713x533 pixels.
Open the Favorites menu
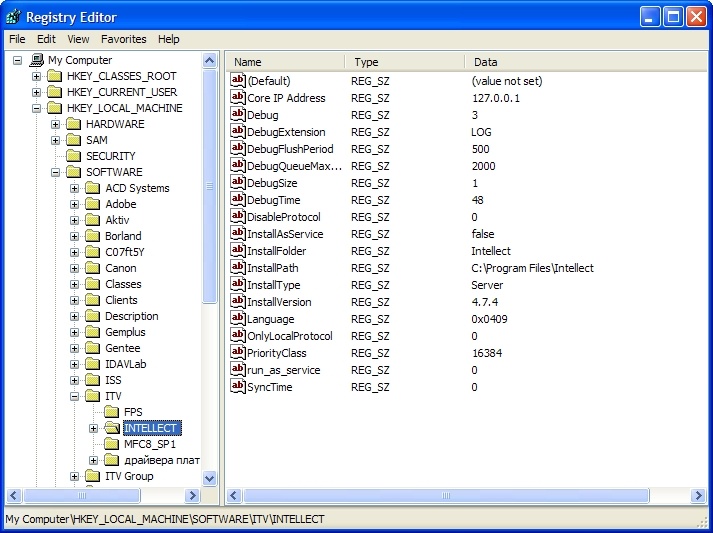[123, 39]
